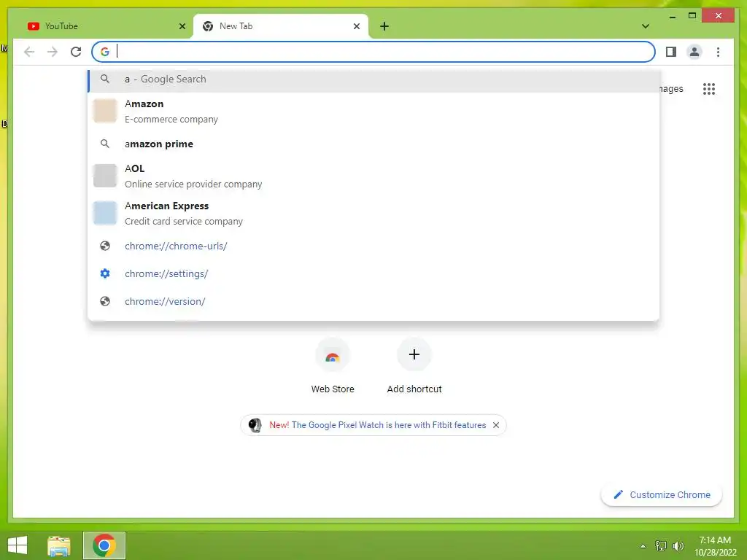Open the Windows Start menu
Image resolution: width=747 pixels, height=560 pixels.
(x=18, y=545)
